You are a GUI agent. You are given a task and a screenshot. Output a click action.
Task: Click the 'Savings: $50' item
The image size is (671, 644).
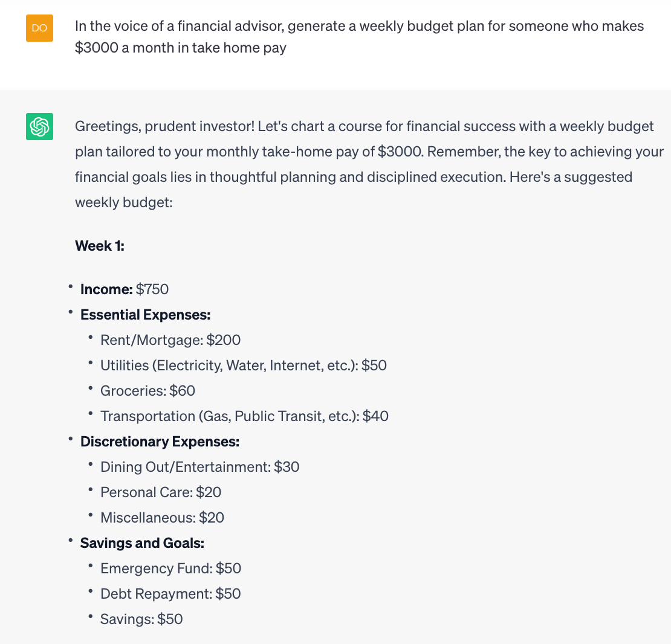pos(141,619)
